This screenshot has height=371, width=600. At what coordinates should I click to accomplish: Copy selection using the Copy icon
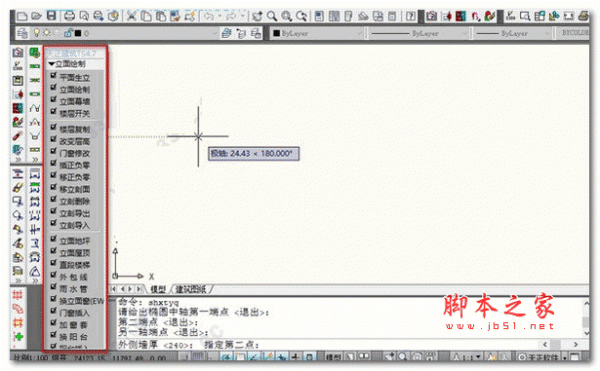(x=146, y=16)
